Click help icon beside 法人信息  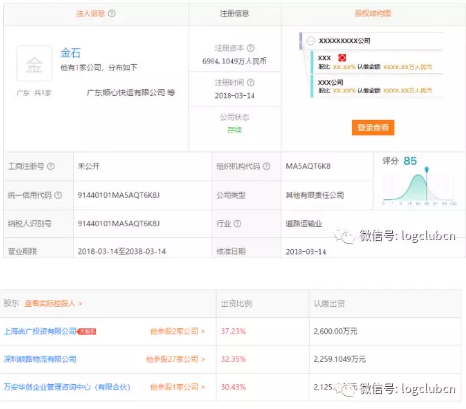[112, 14]
